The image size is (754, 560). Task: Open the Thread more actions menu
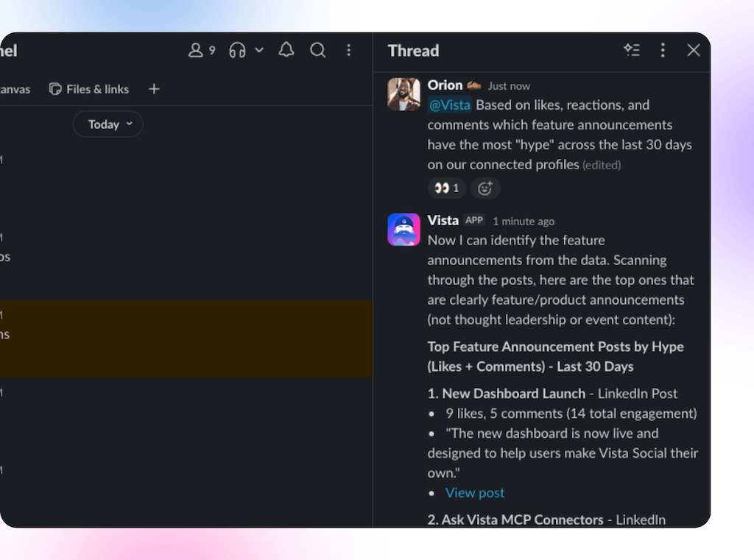coord(663,50)
